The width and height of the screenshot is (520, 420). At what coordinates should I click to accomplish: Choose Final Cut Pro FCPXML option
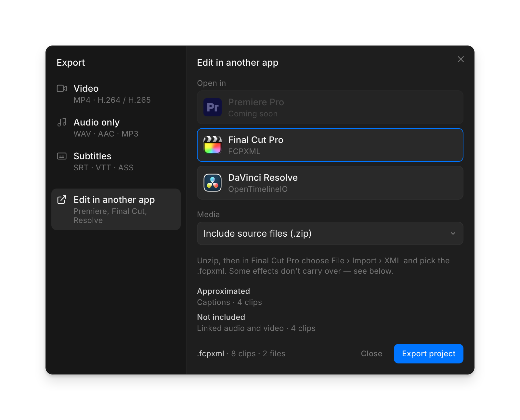coord(330,145)
